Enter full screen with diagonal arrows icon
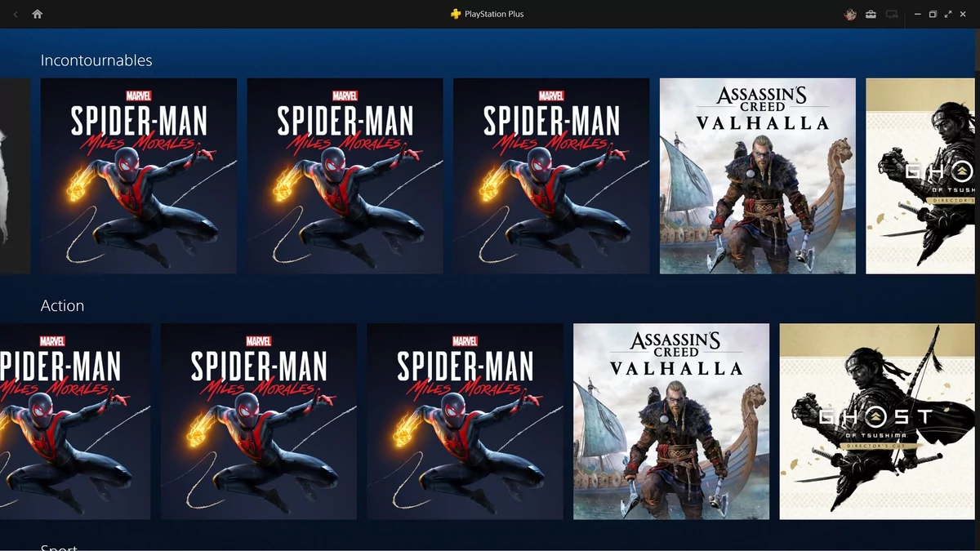This screenshot has height=551, width=980. [948, 14]
